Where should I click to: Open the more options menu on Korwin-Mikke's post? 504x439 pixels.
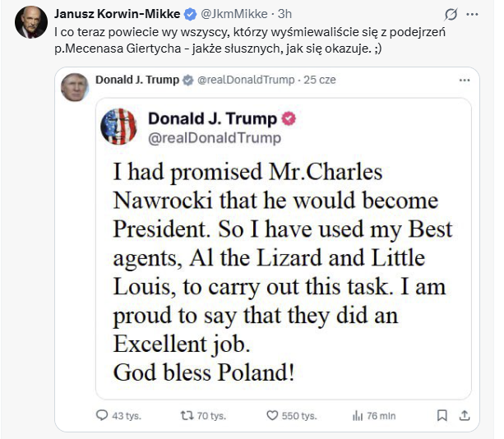471,14
